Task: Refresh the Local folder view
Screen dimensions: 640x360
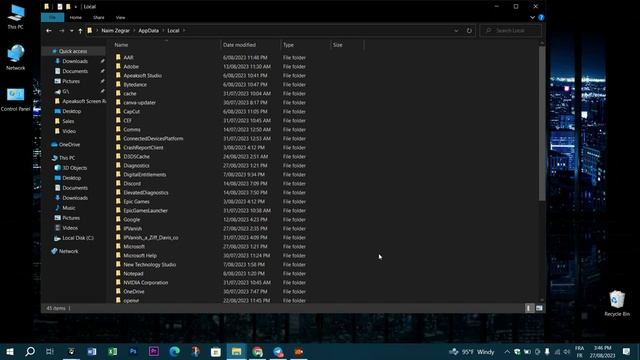Action: click(x=469, y=31)
